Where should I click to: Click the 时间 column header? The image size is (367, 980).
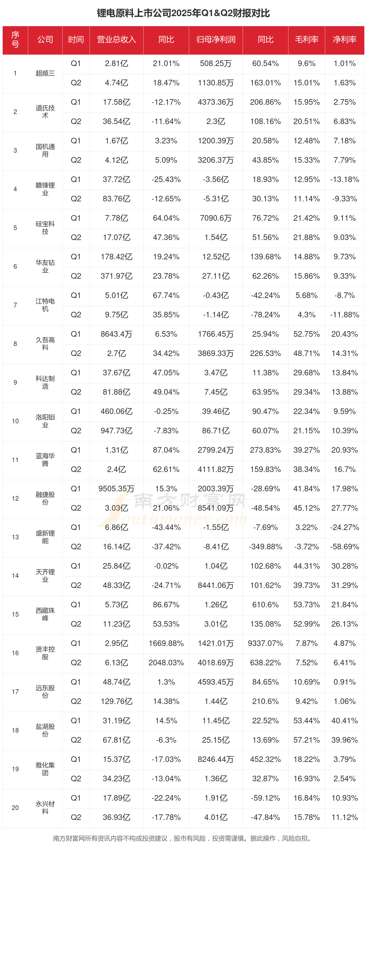[76, 40]
